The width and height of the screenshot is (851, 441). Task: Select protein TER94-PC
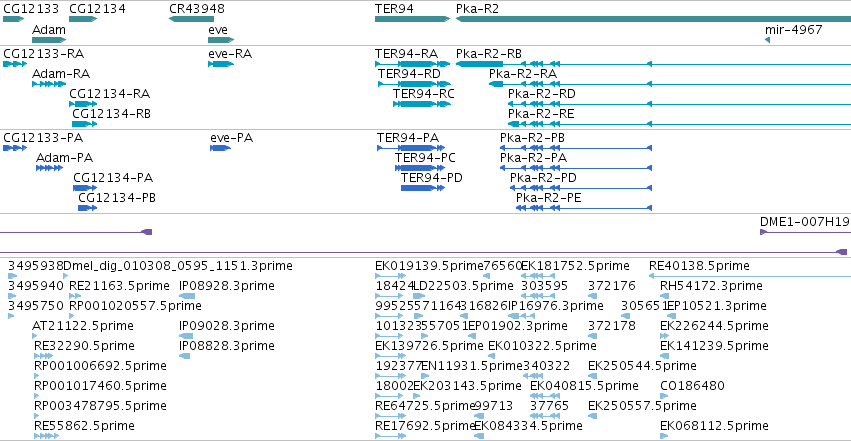click(425, 158)
